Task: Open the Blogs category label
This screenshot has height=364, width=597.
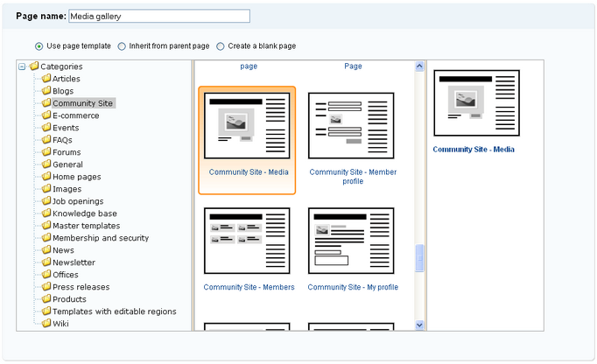Action: [63, 91]
